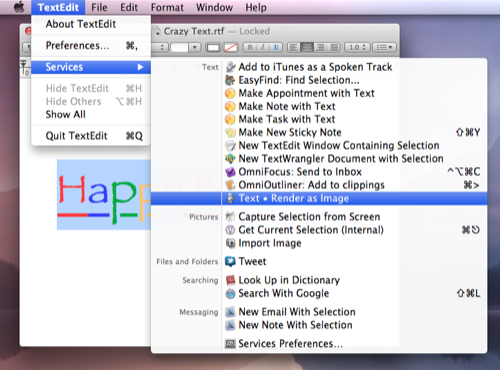Screen dimensions: 500x370
Task: Choose Text • Render as Image service
Action: tap(319, 198)
